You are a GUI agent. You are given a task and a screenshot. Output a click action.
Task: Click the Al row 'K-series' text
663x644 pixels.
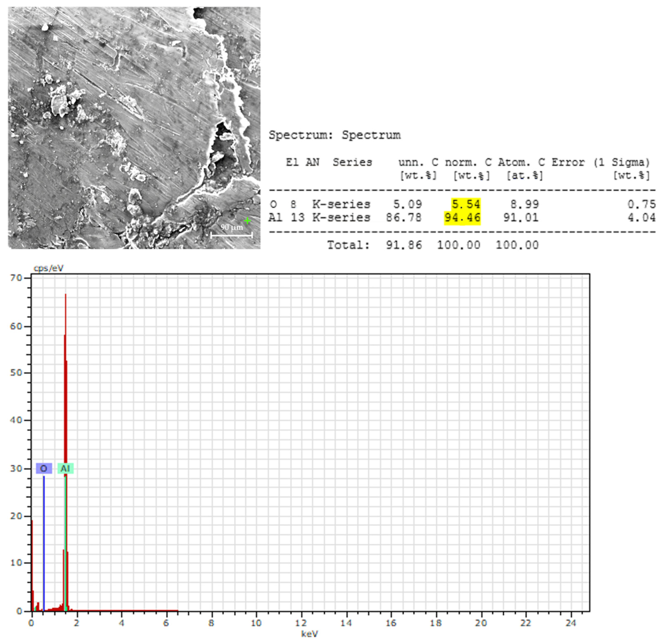(341, 218)
